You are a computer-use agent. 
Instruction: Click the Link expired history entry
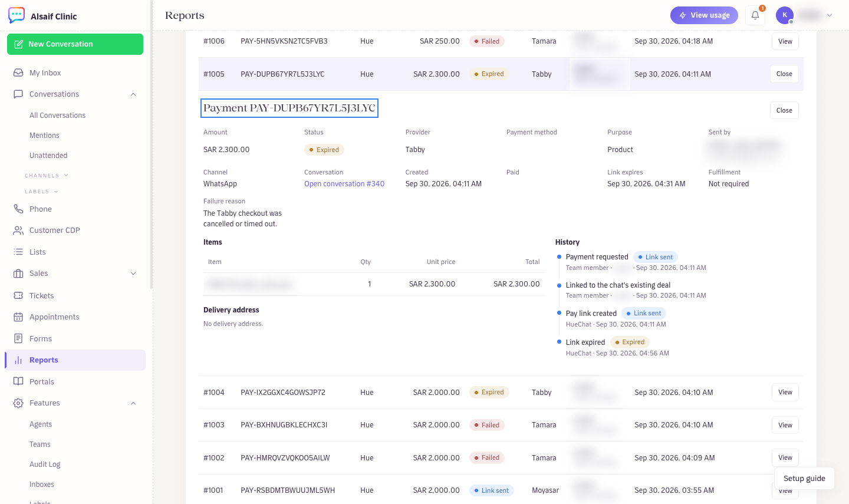tap(585, 342)
